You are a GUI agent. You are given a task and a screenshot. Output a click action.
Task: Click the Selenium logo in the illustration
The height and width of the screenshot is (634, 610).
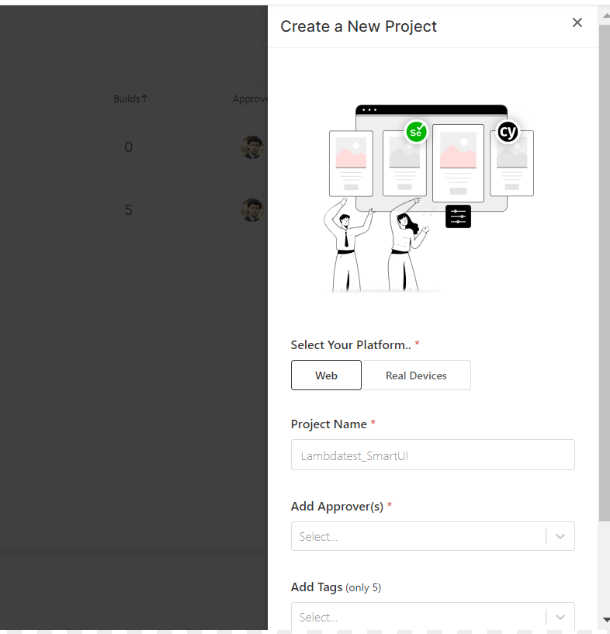click(416, 132)
